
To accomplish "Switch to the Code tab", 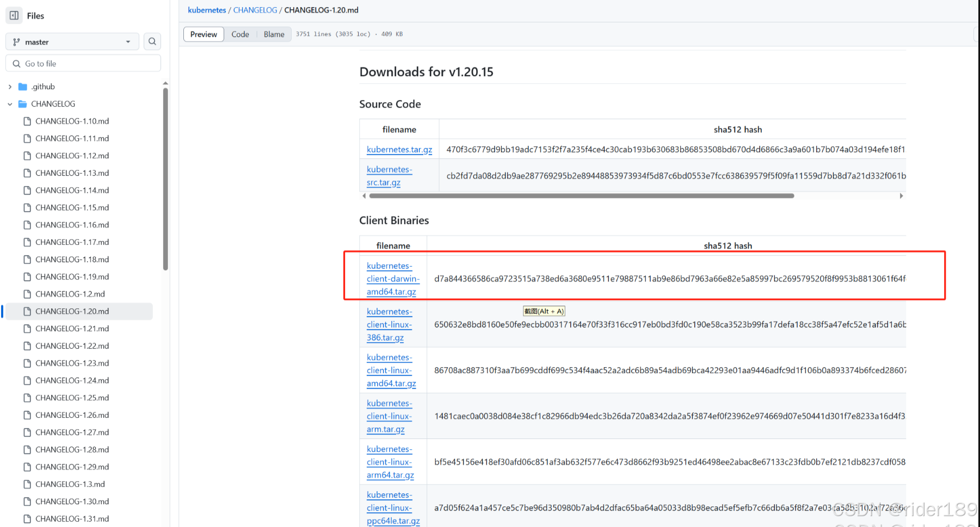I will [x=240, y=34].
